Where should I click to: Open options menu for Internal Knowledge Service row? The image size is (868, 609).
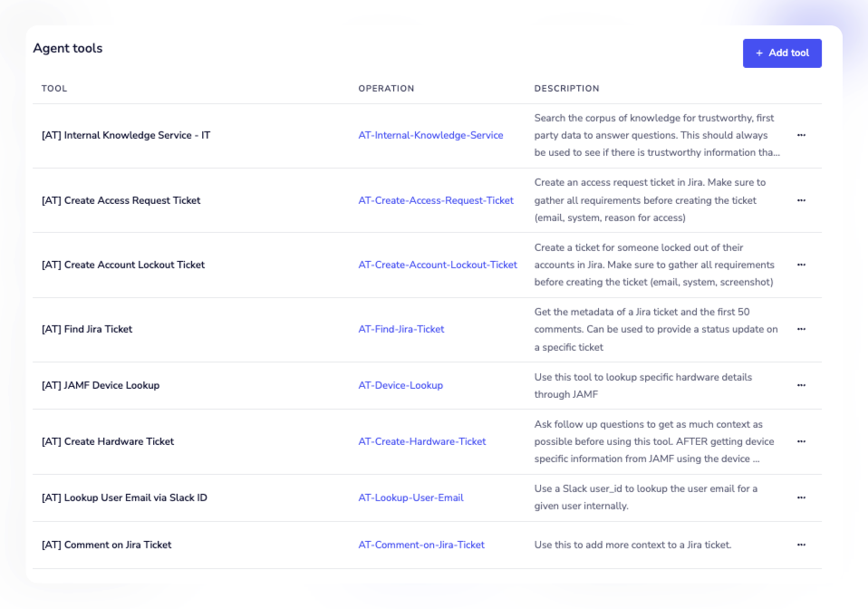801,135
